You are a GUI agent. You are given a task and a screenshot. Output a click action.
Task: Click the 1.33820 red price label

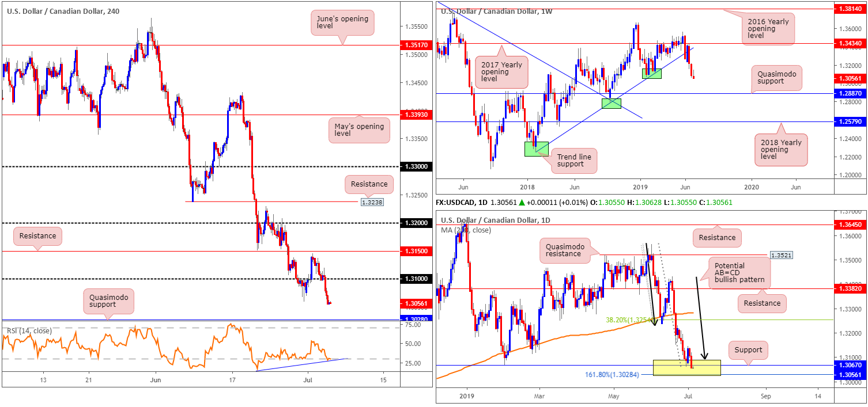(x=850, y=288)
